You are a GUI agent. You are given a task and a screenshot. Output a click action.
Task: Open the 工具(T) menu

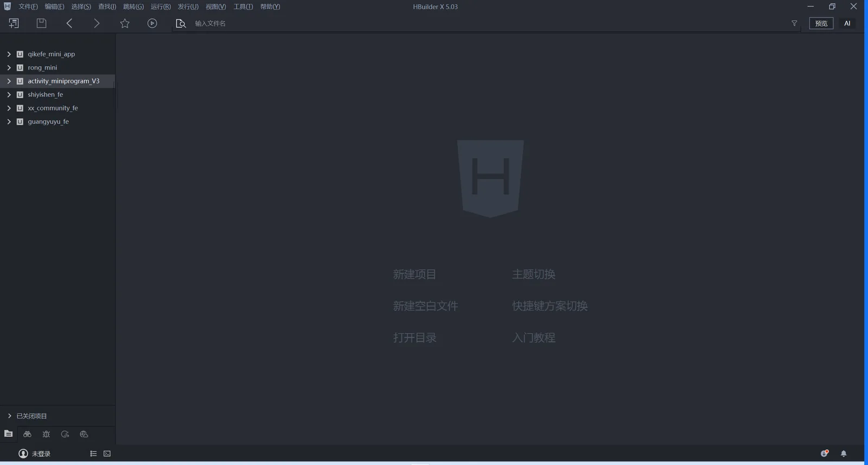coord(243,7)
